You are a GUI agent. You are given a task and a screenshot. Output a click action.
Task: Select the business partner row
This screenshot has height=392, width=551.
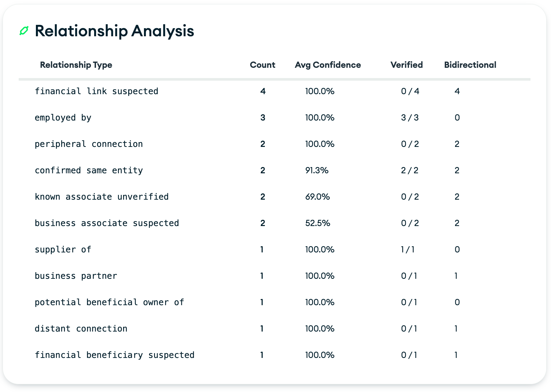76,276
